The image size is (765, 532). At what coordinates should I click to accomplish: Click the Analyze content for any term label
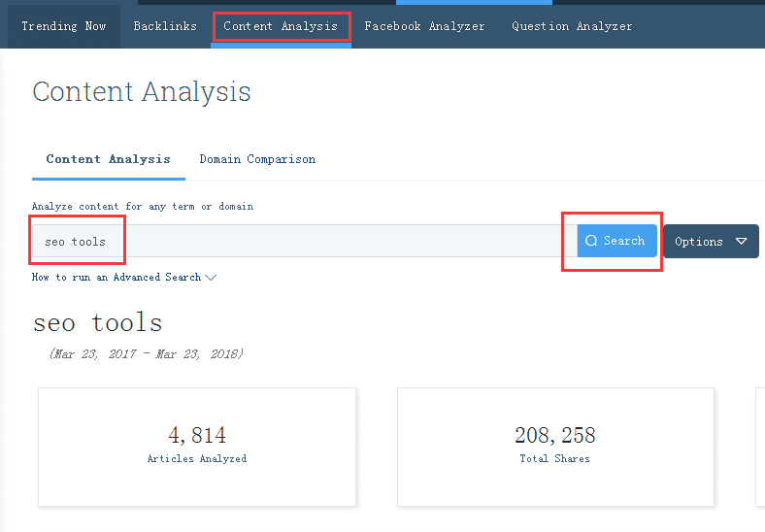(143, 207)
